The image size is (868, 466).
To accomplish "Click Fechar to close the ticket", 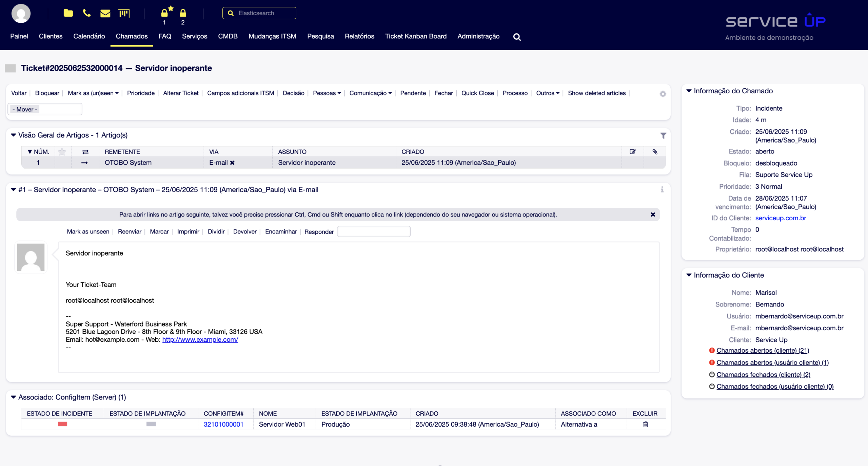I will pos(443,93).
